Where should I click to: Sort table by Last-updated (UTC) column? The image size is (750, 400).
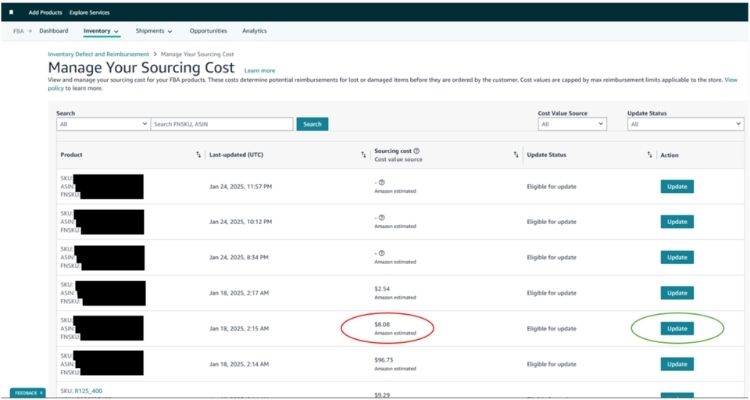click(364, 155)
